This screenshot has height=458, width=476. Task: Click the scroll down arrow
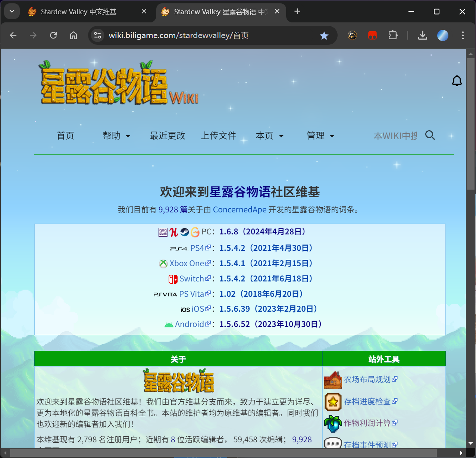coord(470,443)
